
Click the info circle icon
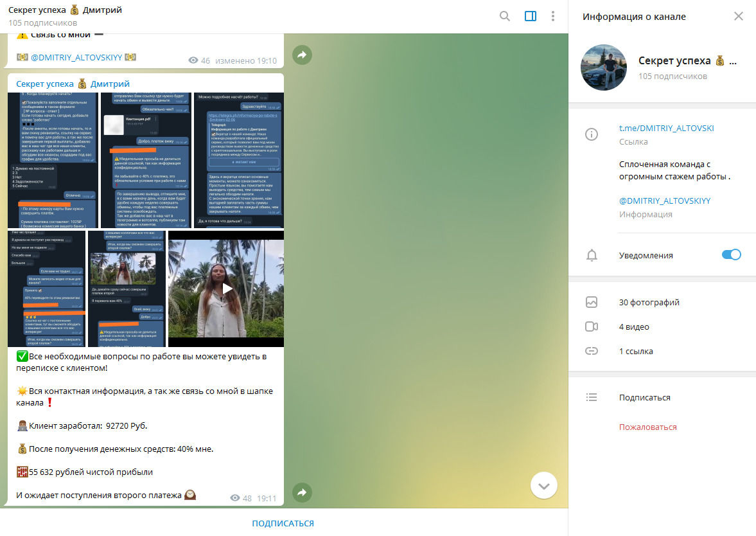(592, 134)
